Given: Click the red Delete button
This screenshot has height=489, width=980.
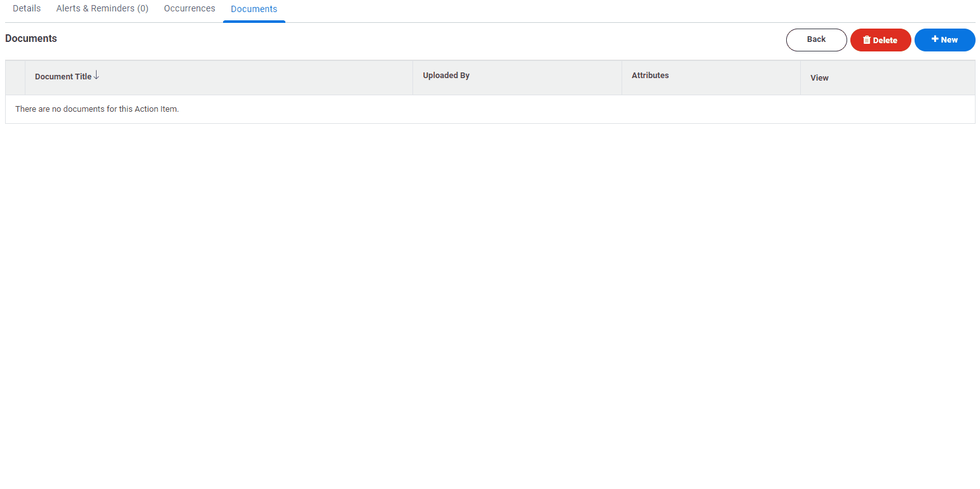Looking at the screenshot, I should 880,40.
